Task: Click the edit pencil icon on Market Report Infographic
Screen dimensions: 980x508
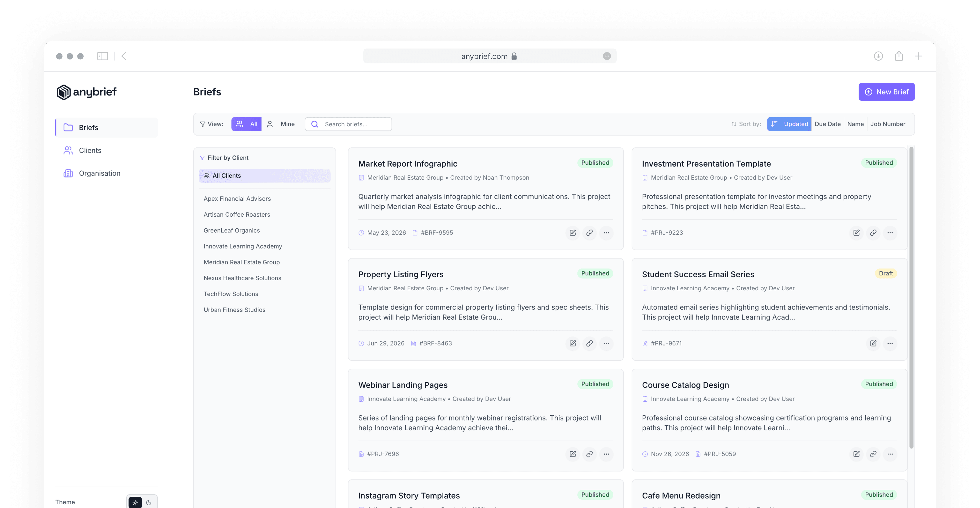Action: point(572,233)
